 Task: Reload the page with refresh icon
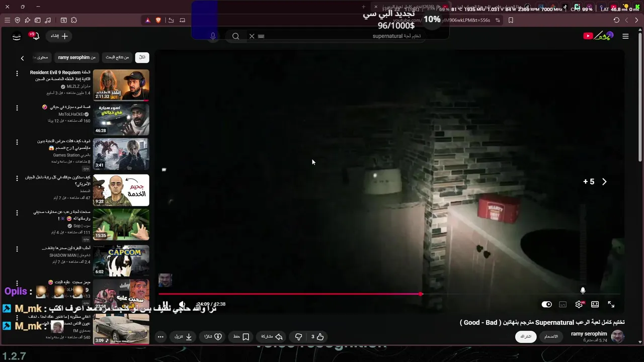(616, 20)
